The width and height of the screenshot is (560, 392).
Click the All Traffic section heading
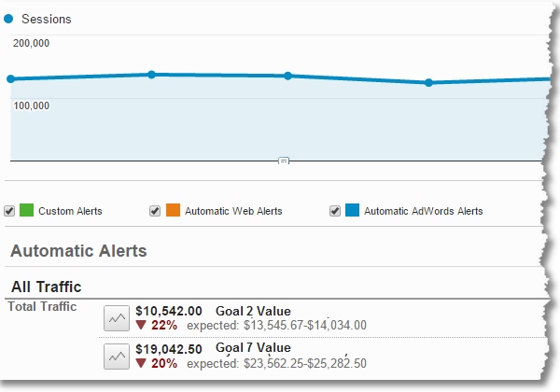47,287
